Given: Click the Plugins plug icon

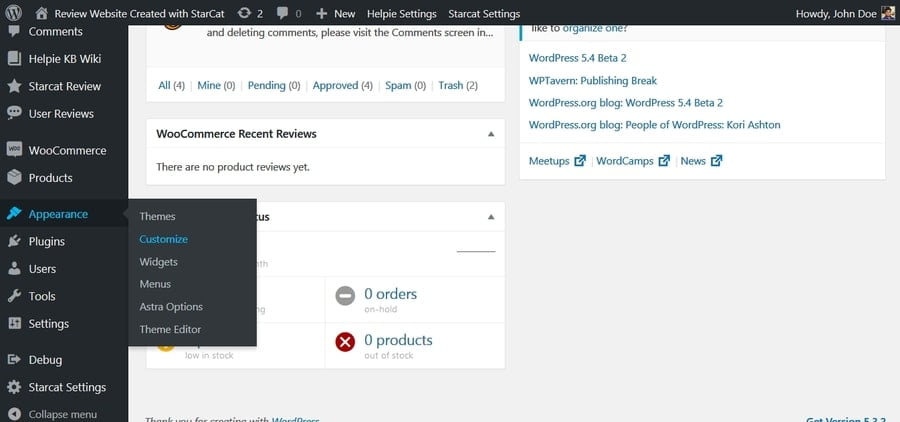Looking at the screenshot, I should 14,241.
